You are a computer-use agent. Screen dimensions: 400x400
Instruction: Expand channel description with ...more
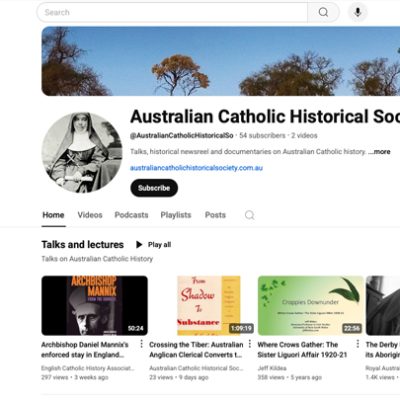pos(379,152)
